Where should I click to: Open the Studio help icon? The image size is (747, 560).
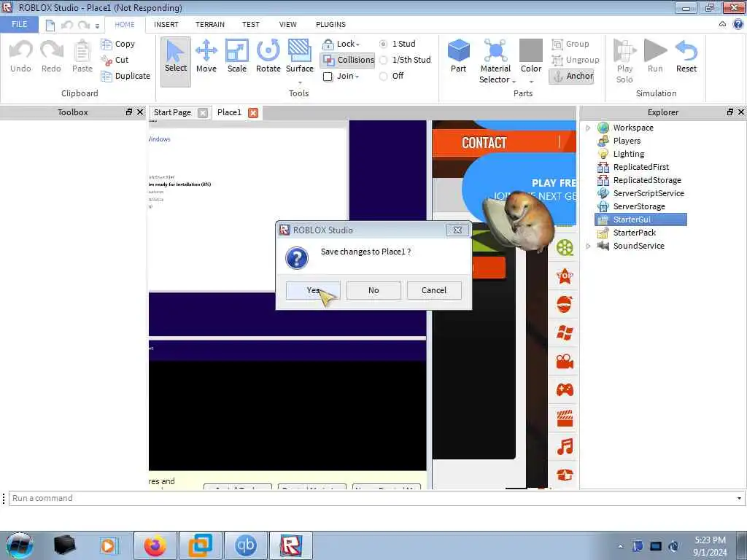click(738, 24)
